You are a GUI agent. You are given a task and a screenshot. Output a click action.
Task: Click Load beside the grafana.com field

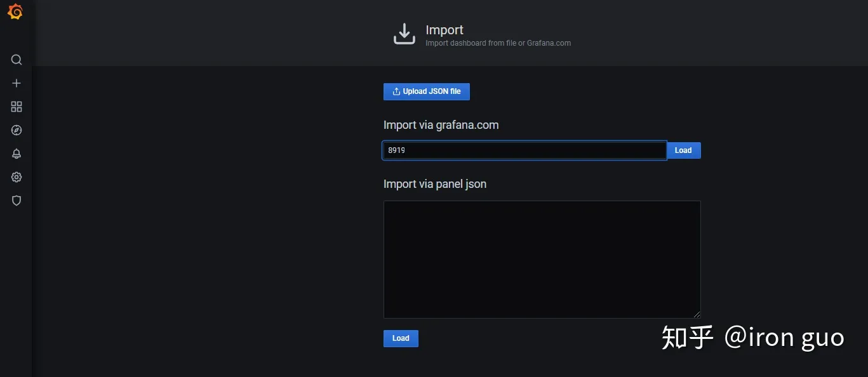[x=683, y=150]
